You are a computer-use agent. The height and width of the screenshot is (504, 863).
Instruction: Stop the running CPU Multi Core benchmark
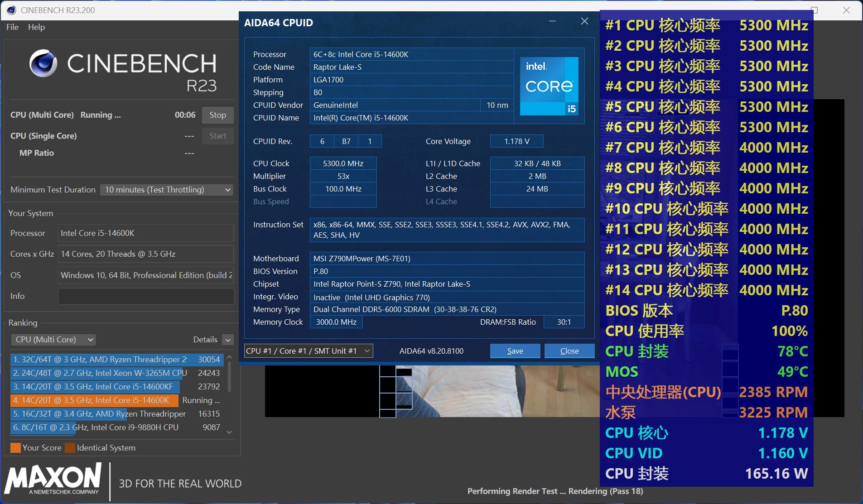coord(217,115)
